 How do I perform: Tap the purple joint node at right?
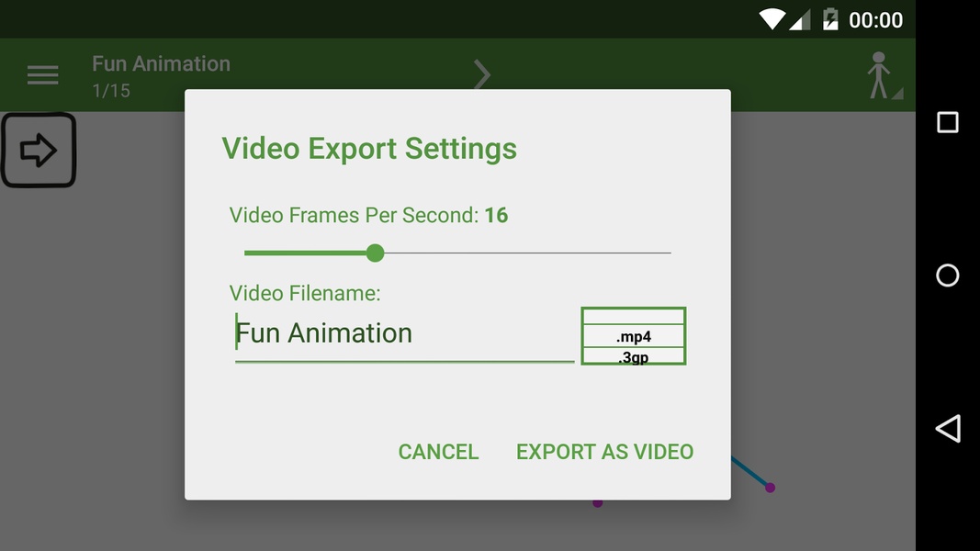point(770,488)
